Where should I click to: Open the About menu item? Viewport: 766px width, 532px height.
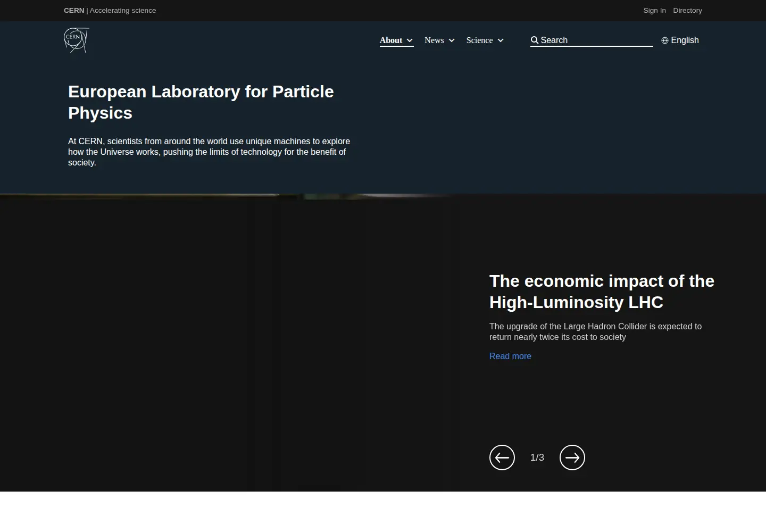[x=391, y=40]
